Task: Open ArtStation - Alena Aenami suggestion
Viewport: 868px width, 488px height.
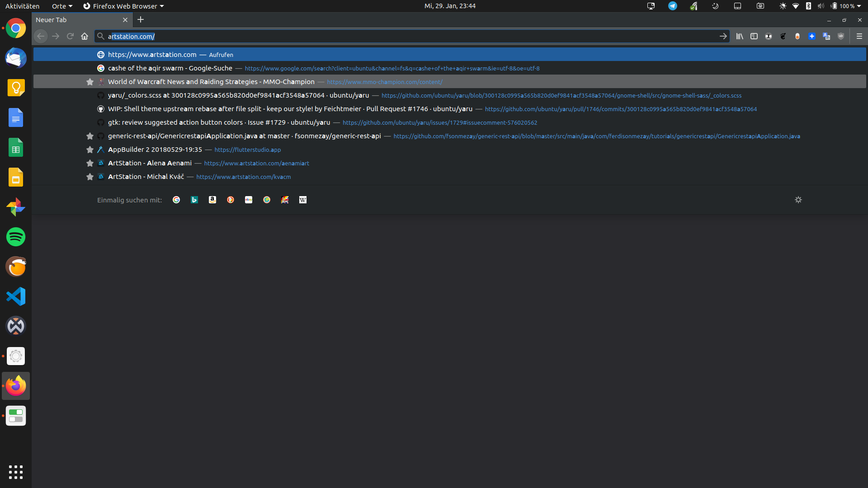Action: click(150, 163)
